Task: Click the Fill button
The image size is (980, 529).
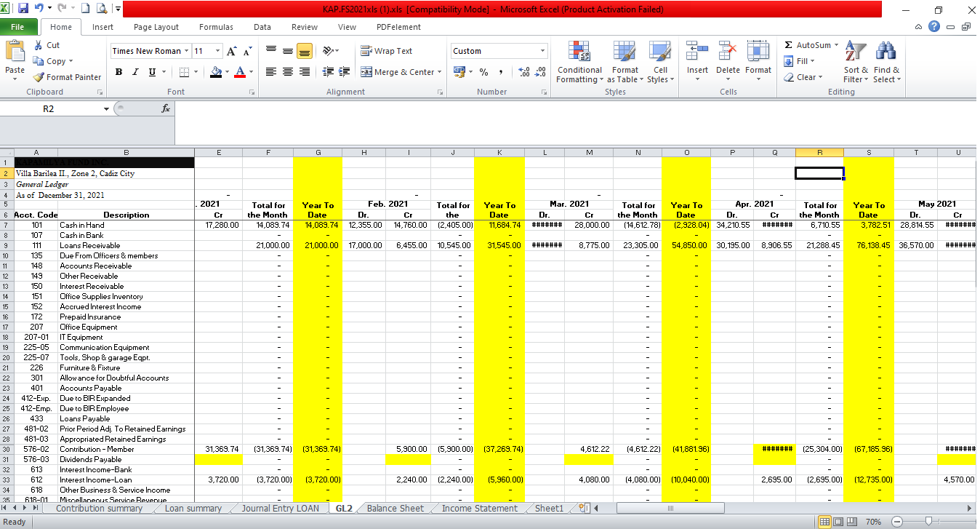Action: (x=800, y=61)
